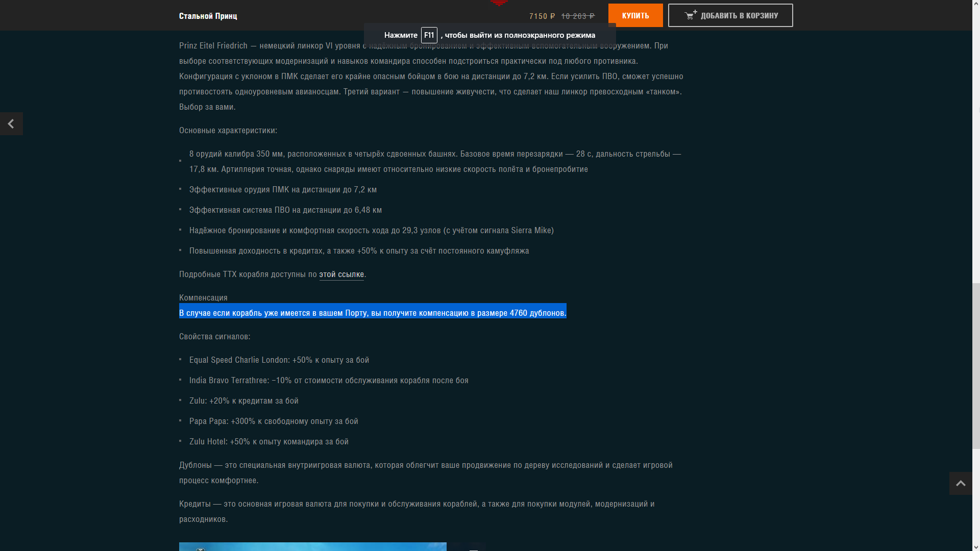
Task: Click the bullet about ПВО до 6,48 км
Action: pyautogui.click(x=285, y=210)
